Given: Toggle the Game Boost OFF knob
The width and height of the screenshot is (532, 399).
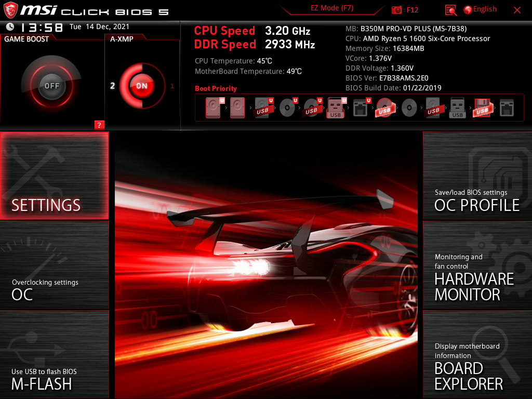Looking at the screenshot, I should (51, 86).
